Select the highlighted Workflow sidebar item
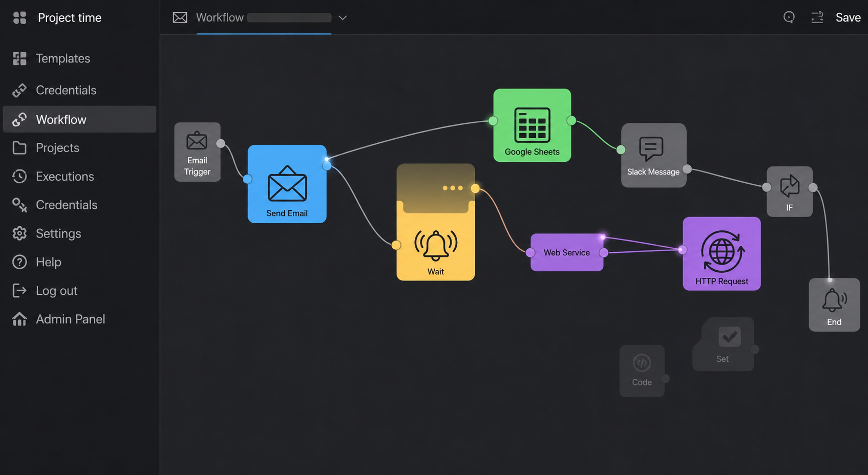The height and width of the screenshot is (475, 868). click(79, 119)
